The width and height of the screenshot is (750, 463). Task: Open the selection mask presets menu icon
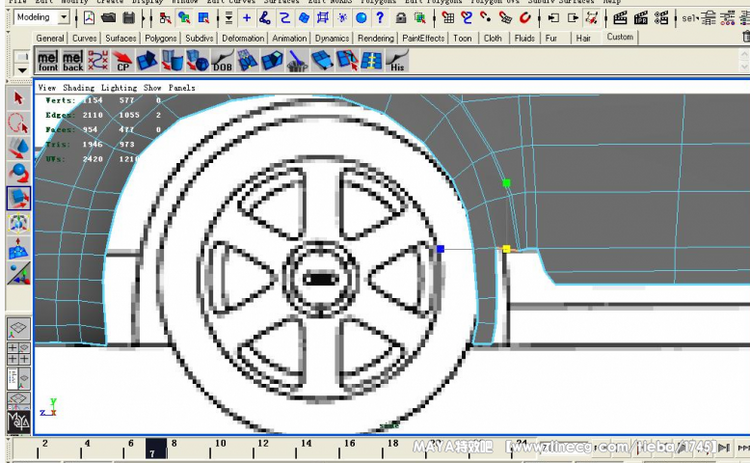tap(229, 18)
